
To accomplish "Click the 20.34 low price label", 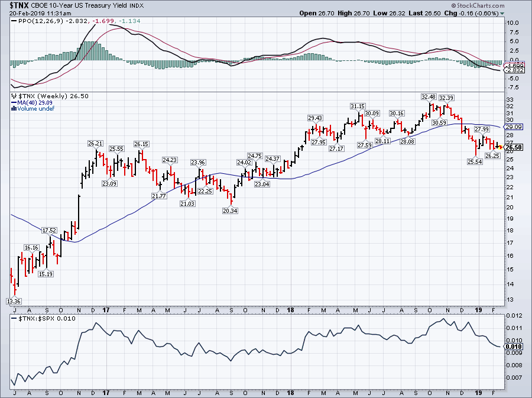I will point(231,211).
